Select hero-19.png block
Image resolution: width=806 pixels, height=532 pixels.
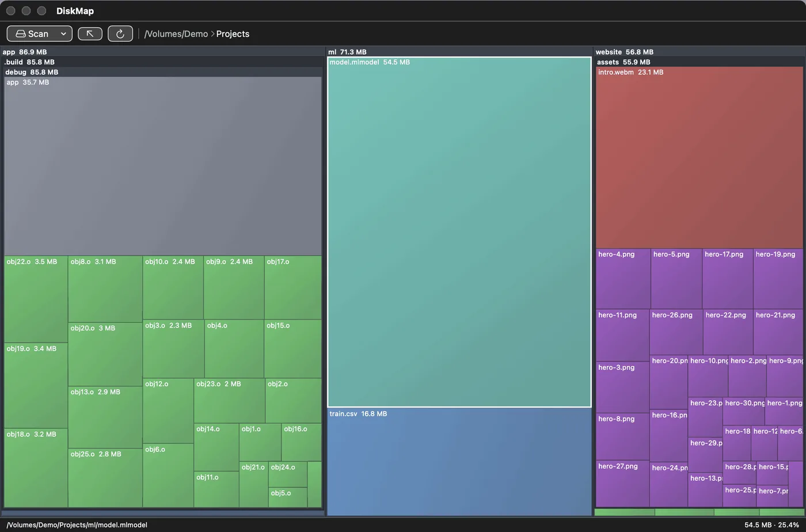[x=778, y=279]
